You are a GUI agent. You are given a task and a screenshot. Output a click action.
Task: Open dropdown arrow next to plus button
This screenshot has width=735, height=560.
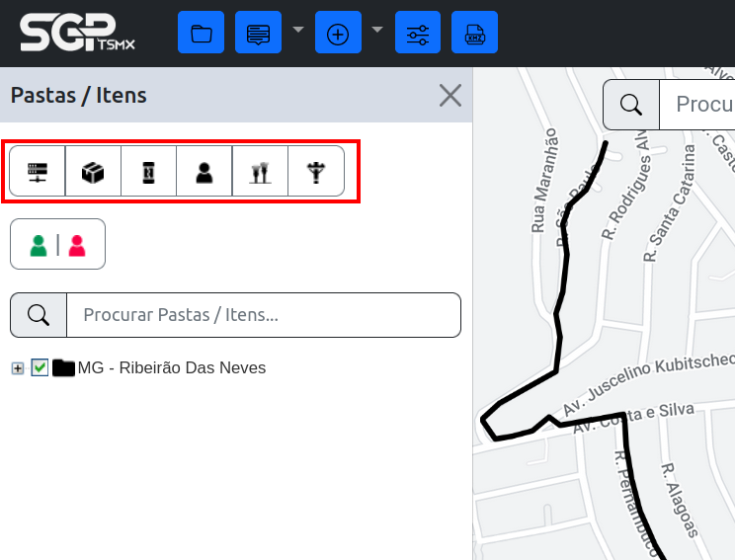[377, 30]
